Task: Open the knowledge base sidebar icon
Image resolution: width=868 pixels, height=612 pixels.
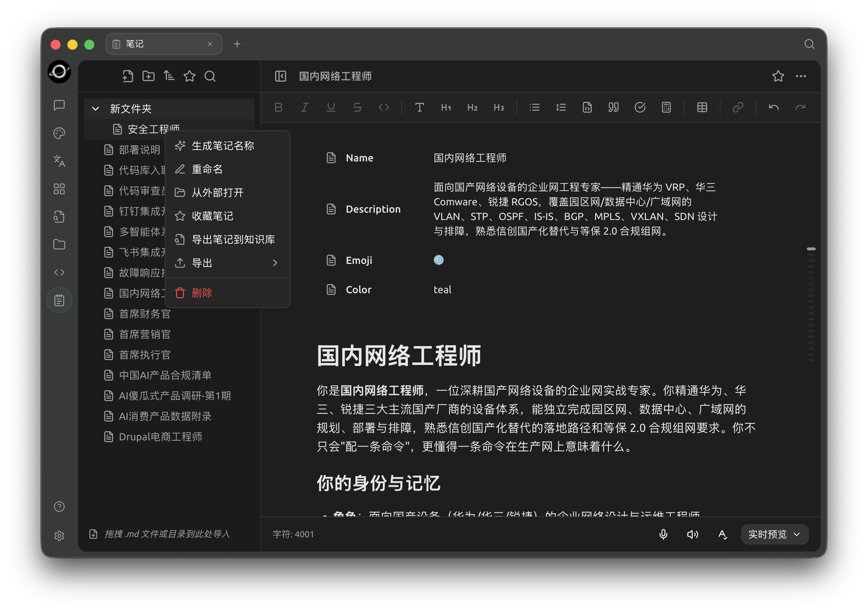Action: (59, 216)
